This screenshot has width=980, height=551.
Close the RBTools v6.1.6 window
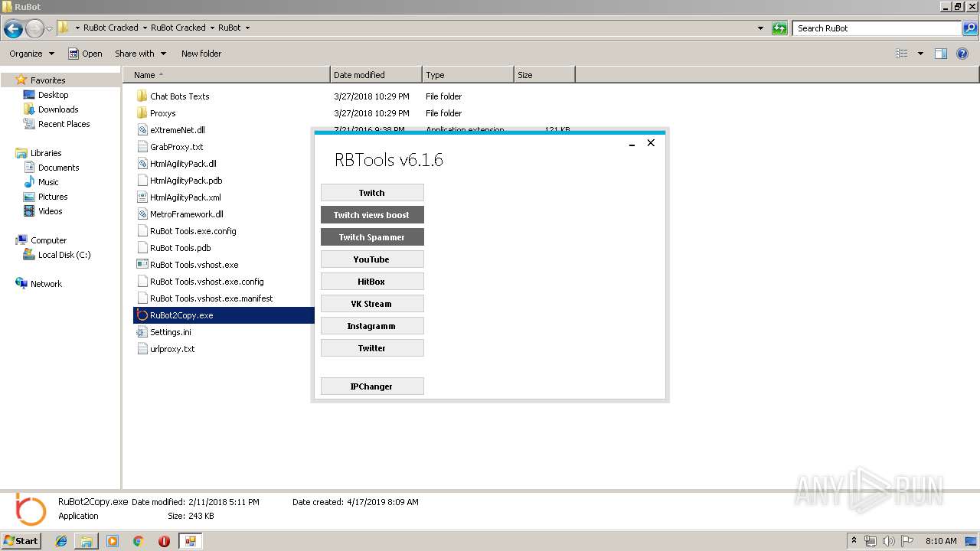651,143
